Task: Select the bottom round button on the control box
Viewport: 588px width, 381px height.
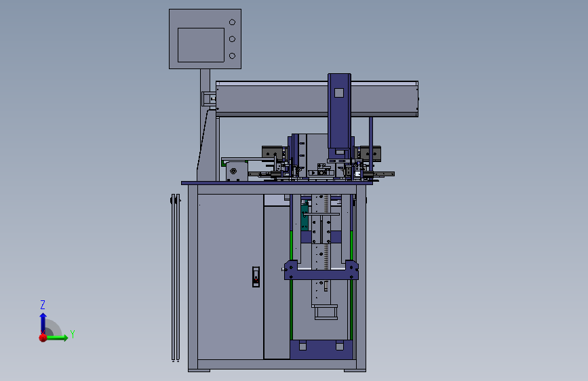Action: [x=232, y=56]
